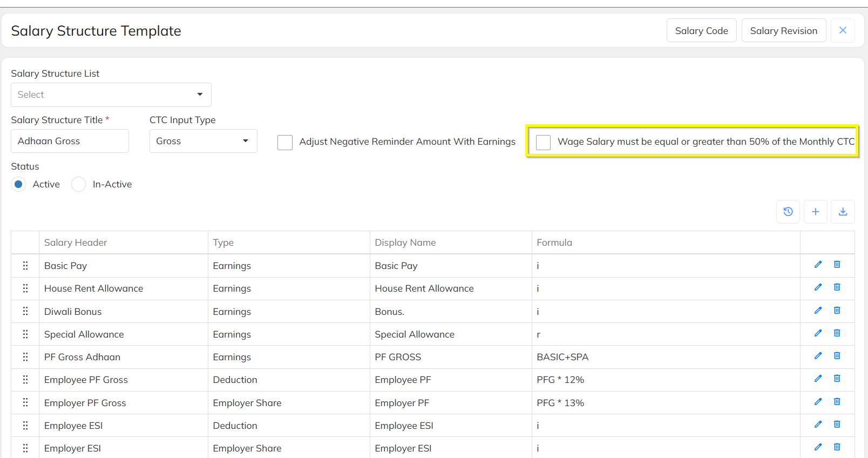Open the Salary Structure List dropdown

(111, 95)
